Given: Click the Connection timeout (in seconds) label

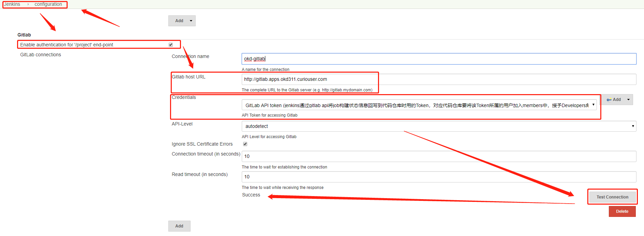Looking at the screenshot, I should click(206, 154).
